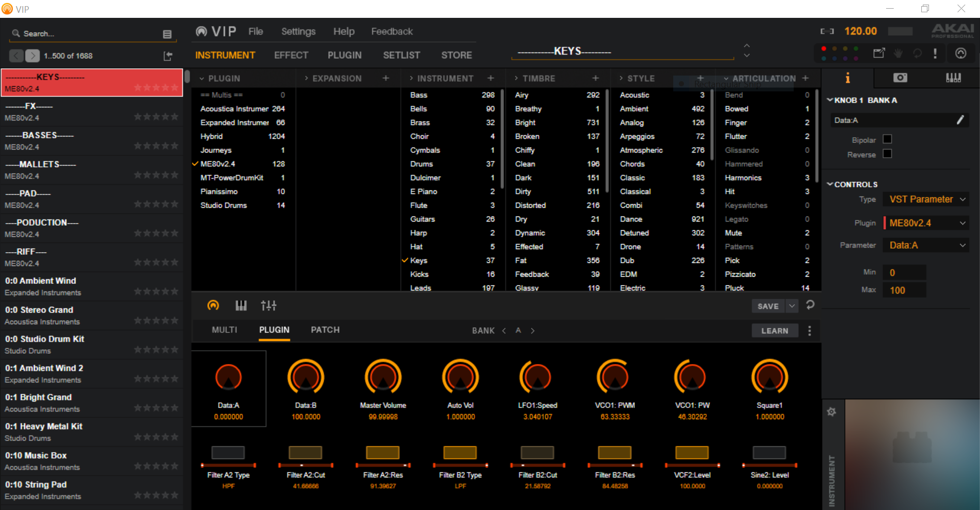This screenshot has width=980, height=510.
Task: Expand the TIMBRE filter column chevron
Action: 516,78
